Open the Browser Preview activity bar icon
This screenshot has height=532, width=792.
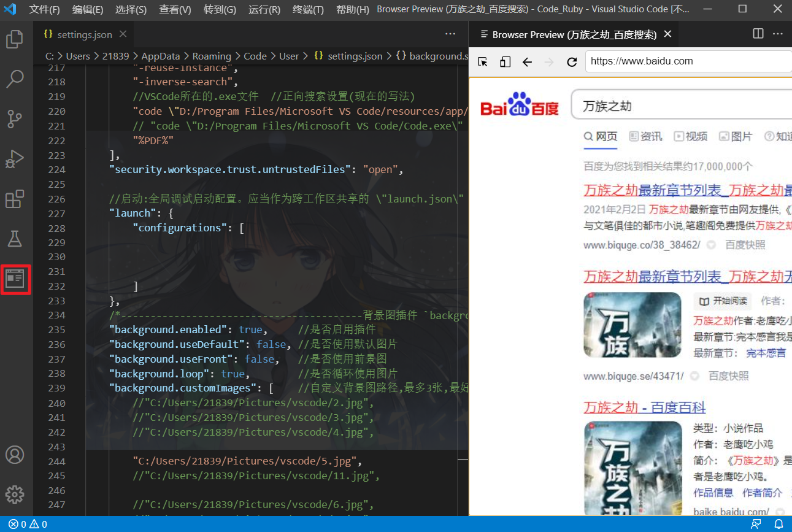[15, 279]
